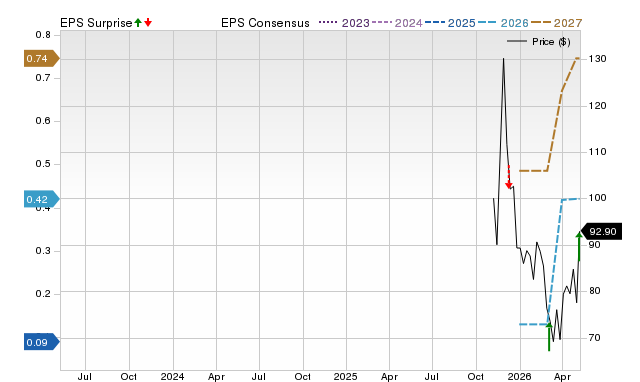Click the 0.2 EPS axis label

pyautogui.click(x=43, y=294)
